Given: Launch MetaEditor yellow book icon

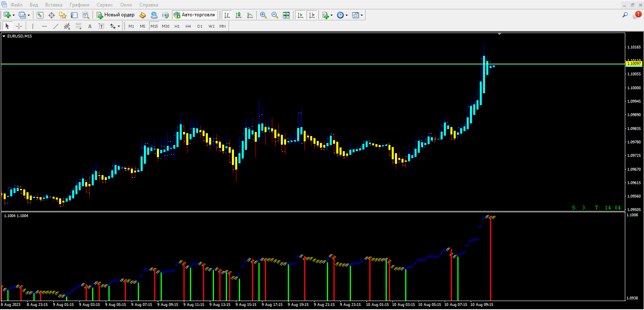Looking at the screenshot, I should (143, 15).
